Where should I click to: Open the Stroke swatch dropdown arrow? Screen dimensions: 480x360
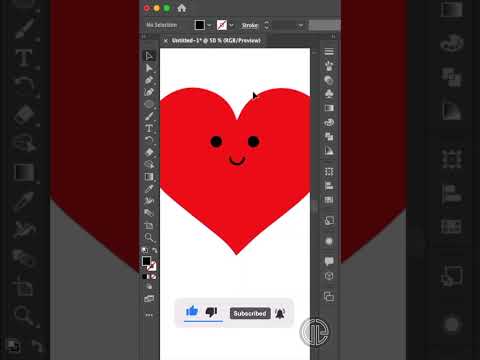coord(231,25)
